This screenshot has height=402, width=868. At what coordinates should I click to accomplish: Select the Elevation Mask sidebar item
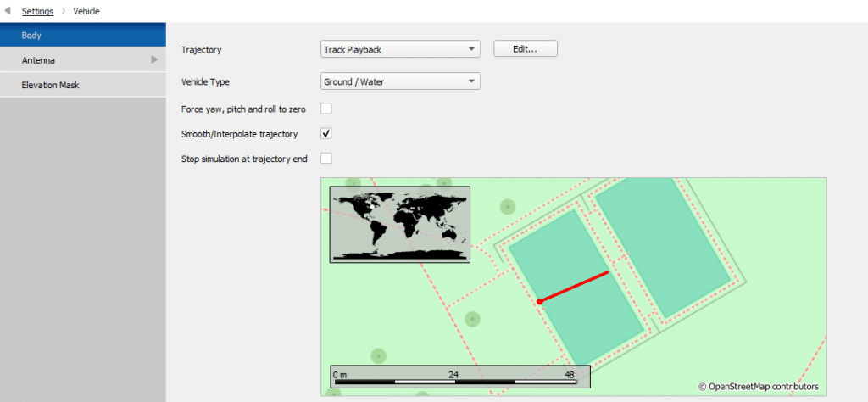83,85
